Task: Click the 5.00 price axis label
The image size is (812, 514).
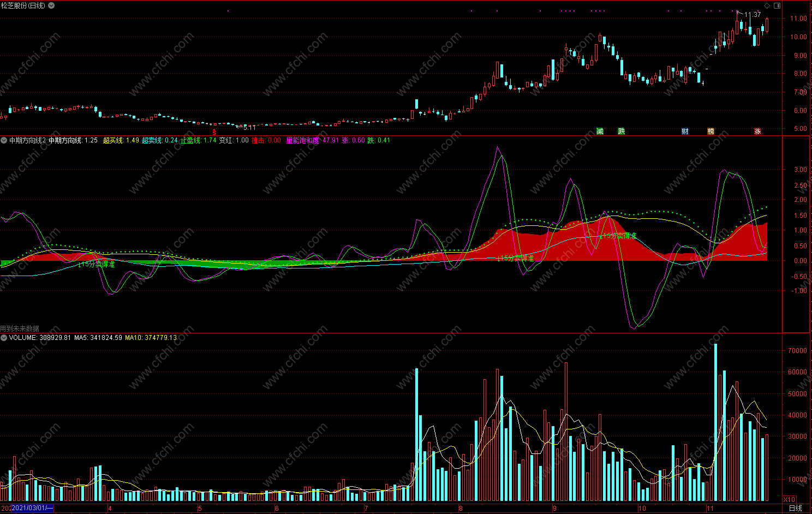Action: [800, 129]
